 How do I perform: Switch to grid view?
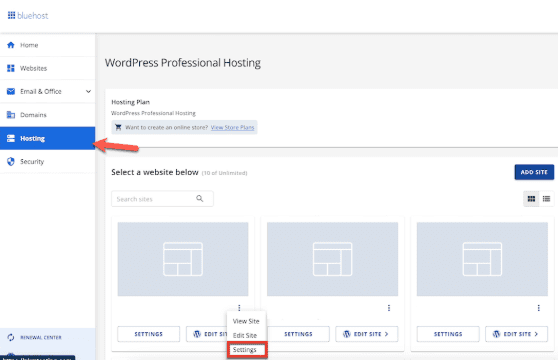coord(531,199)
